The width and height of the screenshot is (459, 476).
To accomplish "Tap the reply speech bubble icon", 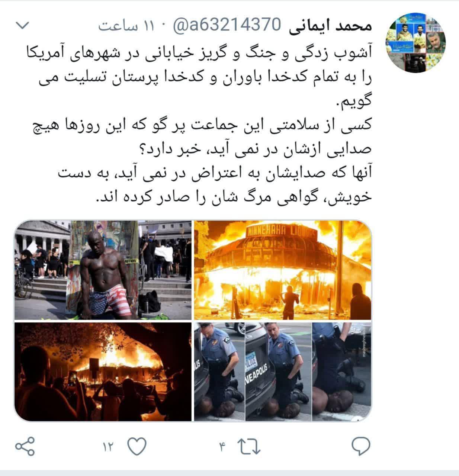I will point(360,446).
